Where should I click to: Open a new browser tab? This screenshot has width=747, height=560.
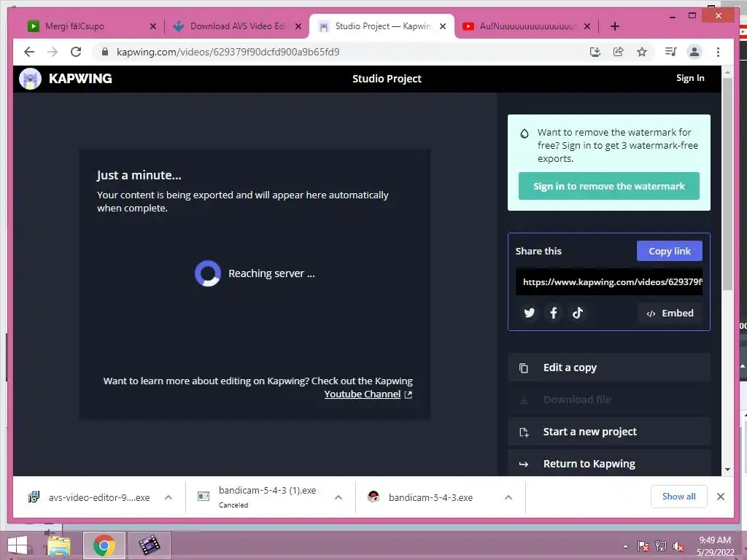[x=615, y=26]
